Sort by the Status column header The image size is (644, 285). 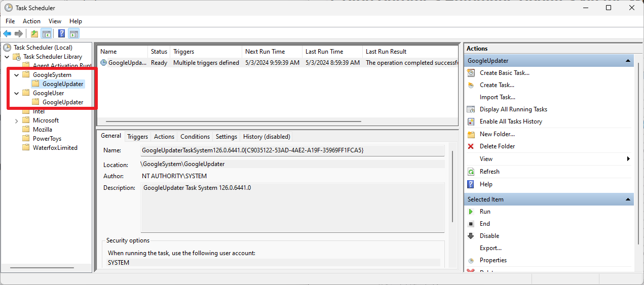(x=159, y=52)
